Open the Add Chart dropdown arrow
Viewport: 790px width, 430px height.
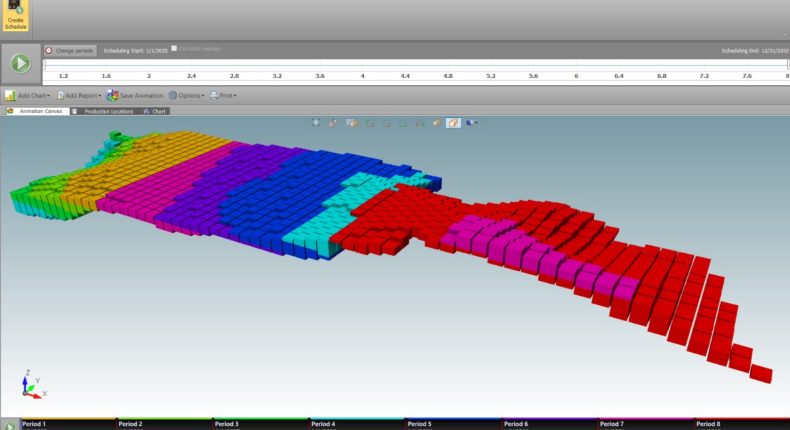(48, 96)
